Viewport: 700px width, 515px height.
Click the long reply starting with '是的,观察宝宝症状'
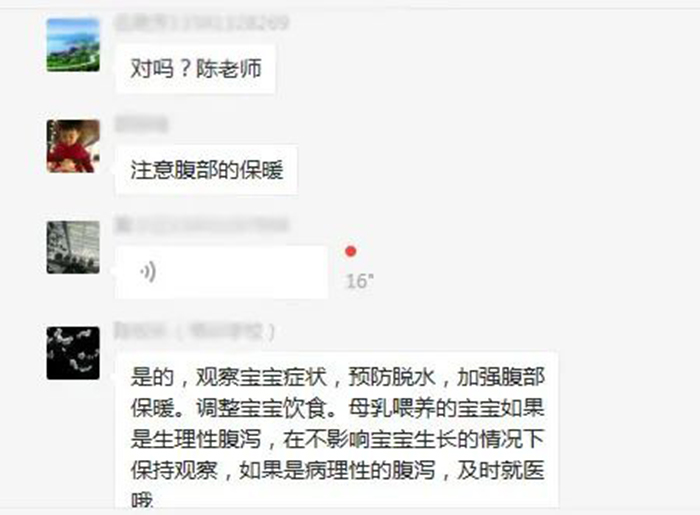337,430
